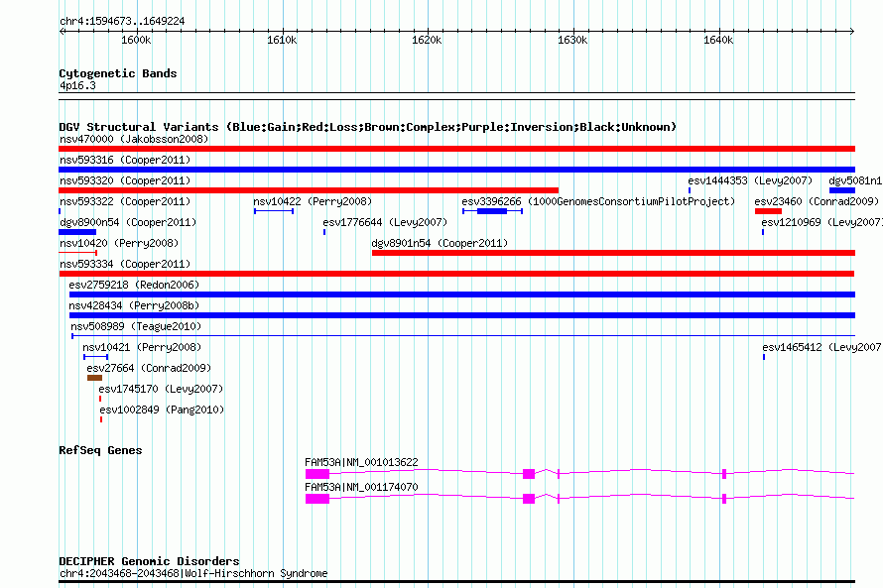
Task: Click the nsv593334 red loss bar
Action: 456,274
